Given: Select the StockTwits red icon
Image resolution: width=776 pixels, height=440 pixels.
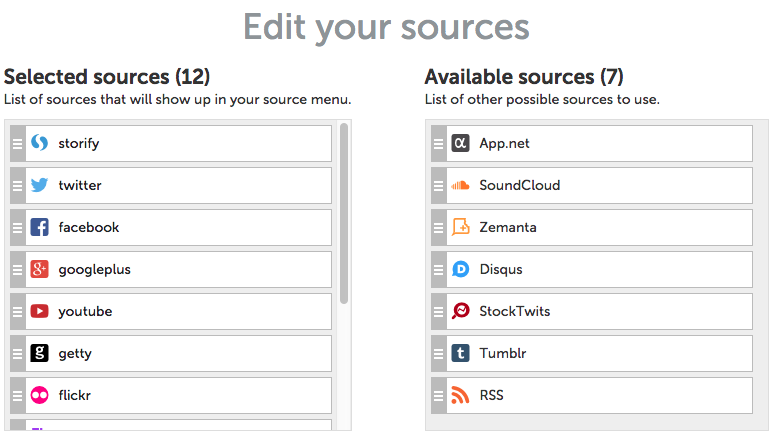Looking at the screenshot, I should (460, 311).
